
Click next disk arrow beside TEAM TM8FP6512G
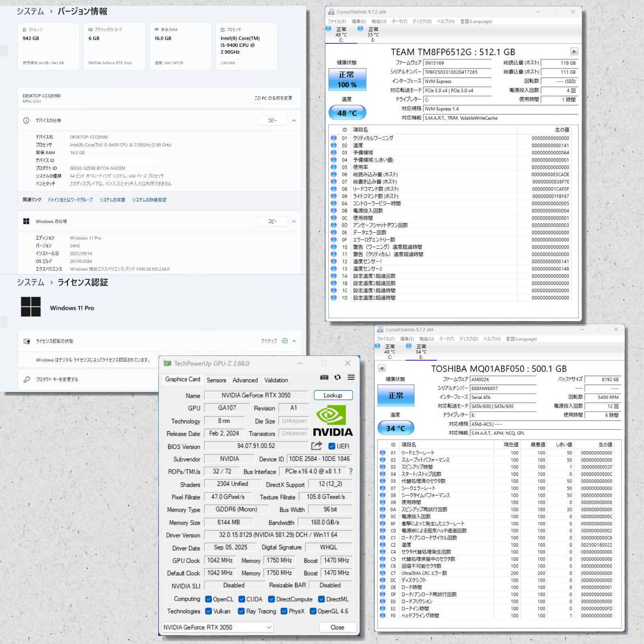click(574, 52)
